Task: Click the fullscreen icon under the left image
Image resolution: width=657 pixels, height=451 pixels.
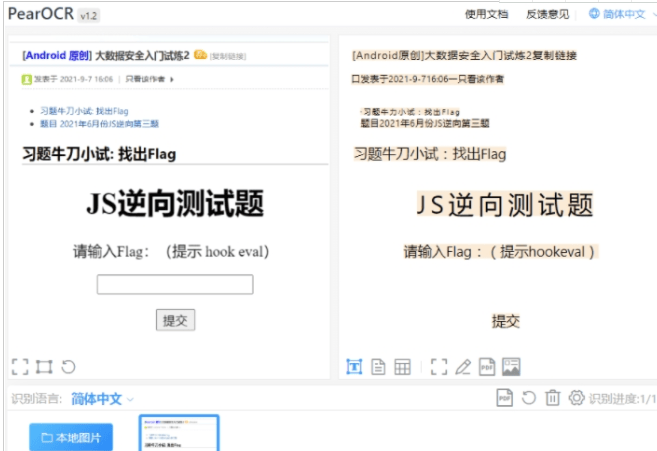Action: tap(20, 367)
